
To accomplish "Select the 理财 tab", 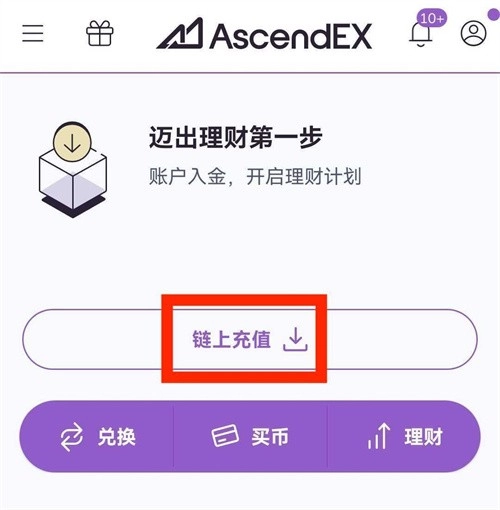I will 404,437.
